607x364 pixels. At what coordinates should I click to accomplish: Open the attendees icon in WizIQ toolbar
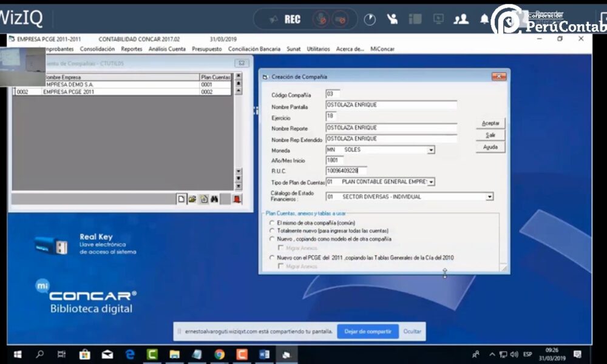(x=461, y=19)
